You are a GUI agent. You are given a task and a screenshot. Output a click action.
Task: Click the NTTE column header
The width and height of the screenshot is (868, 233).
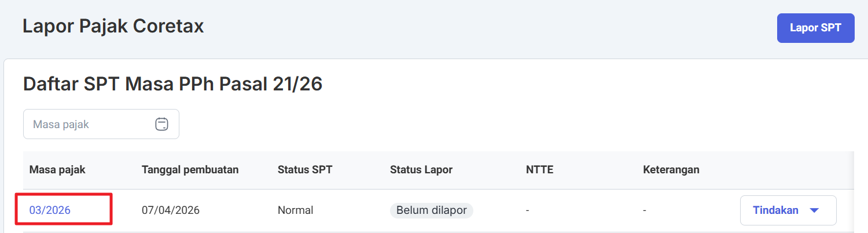(x=539, y=170)
